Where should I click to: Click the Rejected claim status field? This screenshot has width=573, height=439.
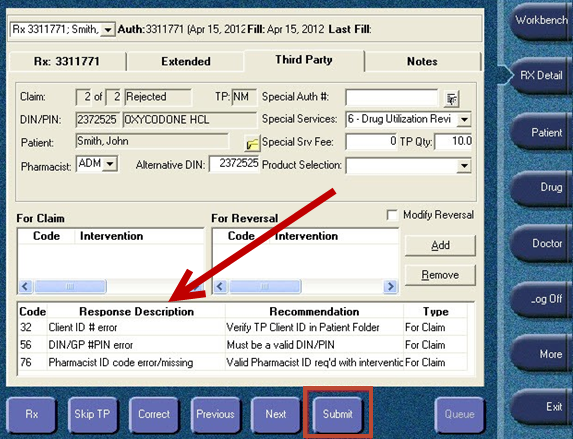click(158, 97)
